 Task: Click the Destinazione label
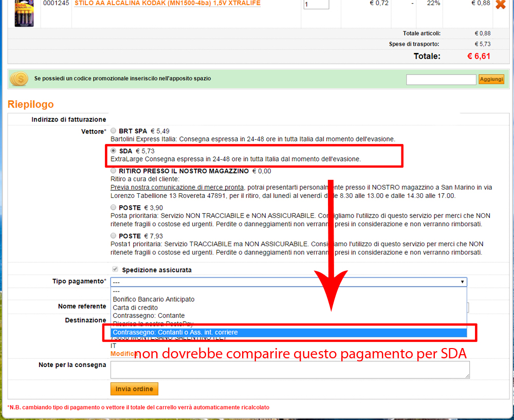coord(85,320)
